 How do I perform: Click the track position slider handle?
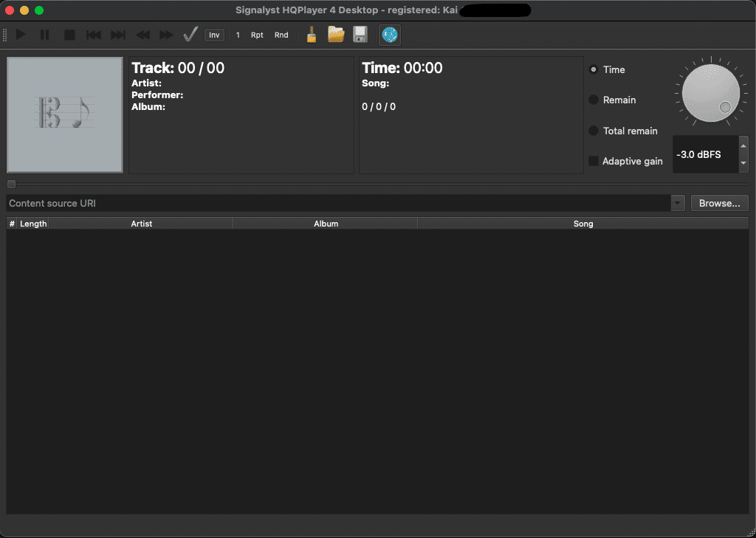tap(12, 184)
